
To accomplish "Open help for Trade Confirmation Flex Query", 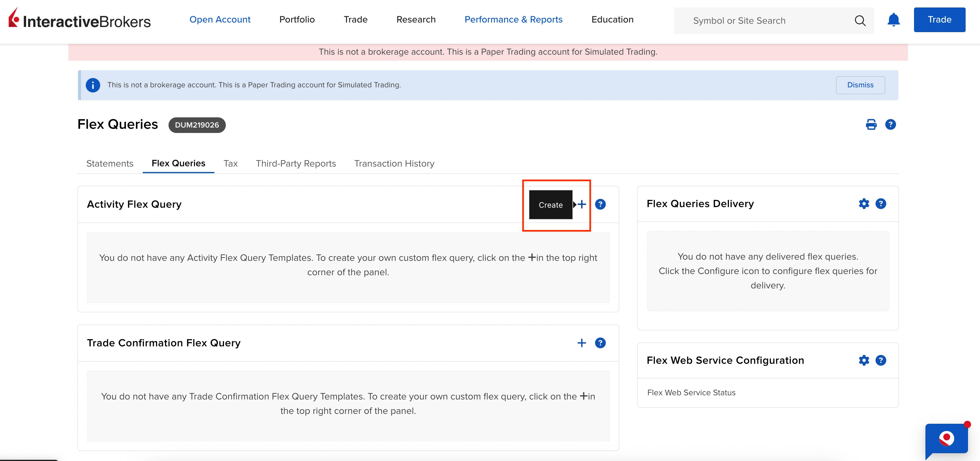I will tap(600, 343).
